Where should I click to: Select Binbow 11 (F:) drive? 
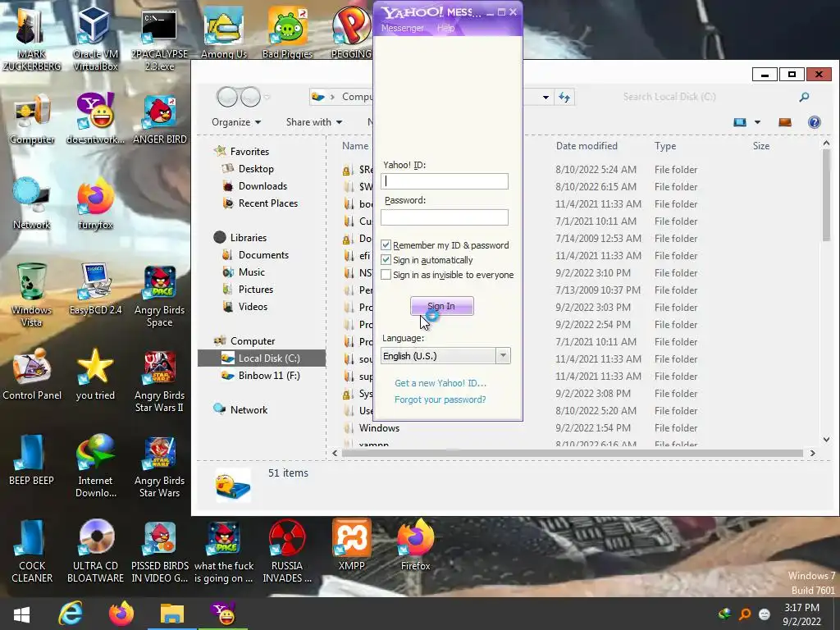pos(269,376)
